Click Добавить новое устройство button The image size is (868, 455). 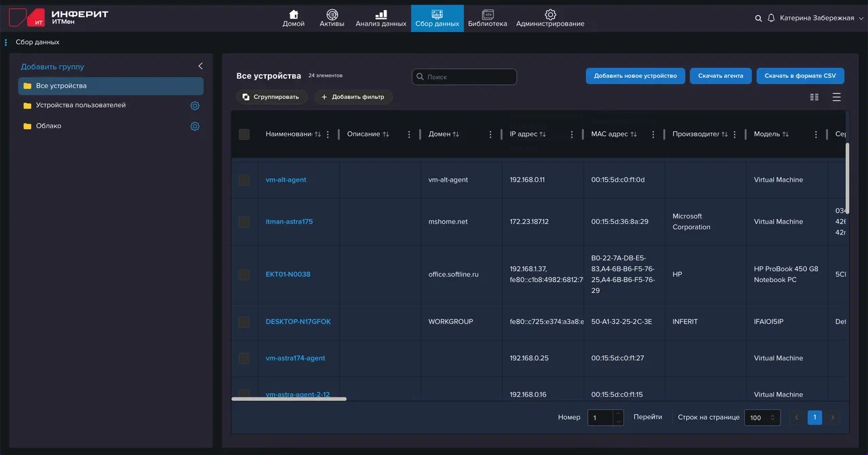(x=635, y=76)
